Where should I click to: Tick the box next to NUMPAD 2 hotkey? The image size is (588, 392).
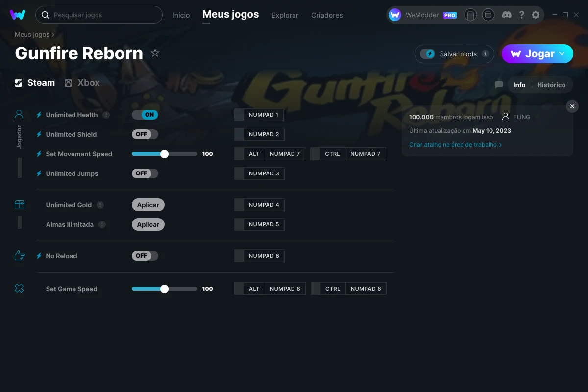[x=239, y=134]
